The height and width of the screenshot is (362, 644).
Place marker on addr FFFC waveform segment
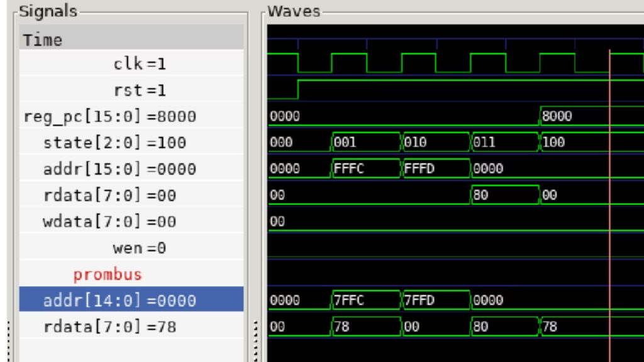pos(365,169)
